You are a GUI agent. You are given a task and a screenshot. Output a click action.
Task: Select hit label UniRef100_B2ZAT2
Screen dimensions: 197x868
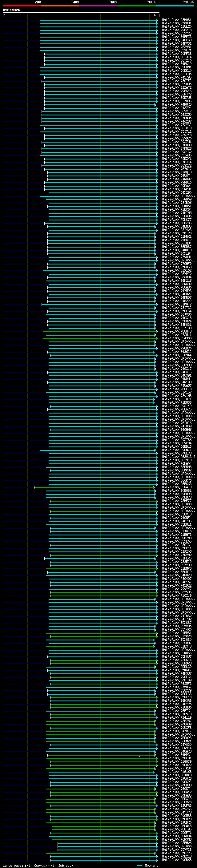pos(177,88)
